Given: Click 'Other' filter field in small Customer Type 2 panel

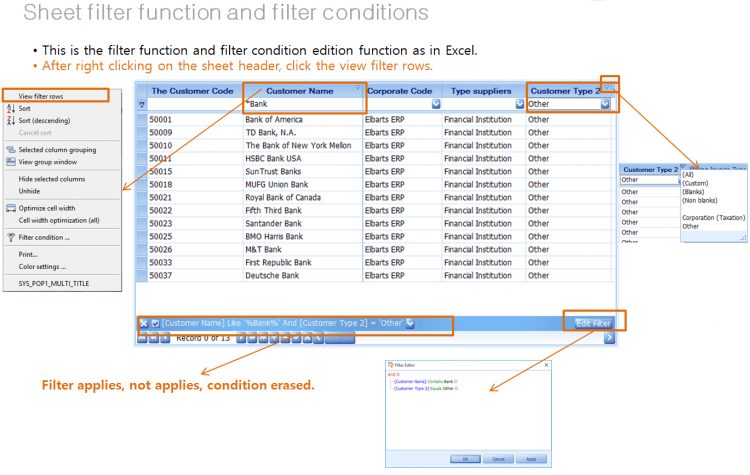Looking at the screenshot, I should pyautogui.click(x=650, y=180).
